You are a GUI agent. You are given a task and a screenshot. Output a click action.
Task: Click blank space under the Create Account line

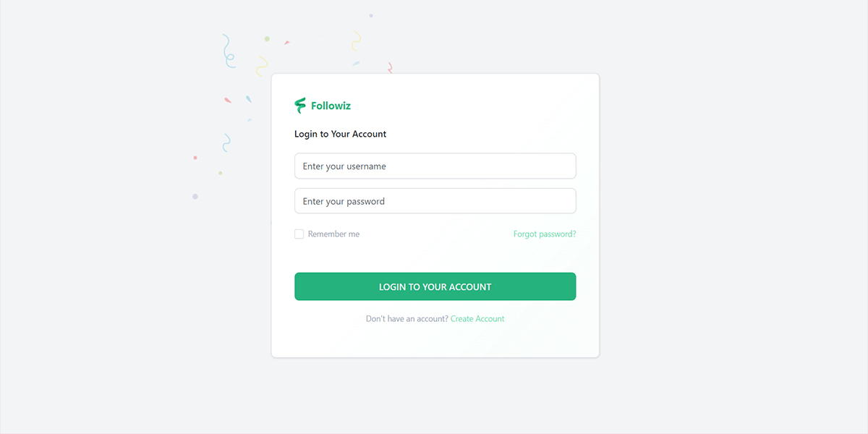click(x=435, y=340)
